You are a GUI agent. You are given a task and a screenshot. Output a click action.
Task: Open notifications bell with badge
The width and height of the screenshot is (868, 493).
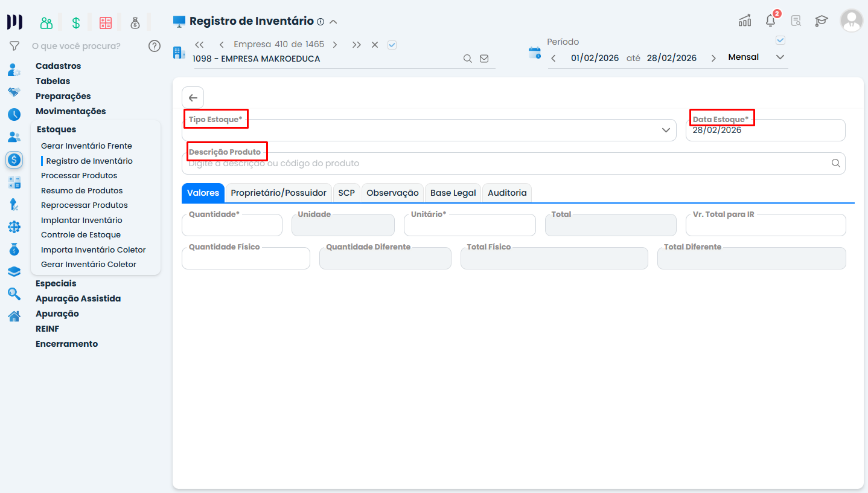771,19
